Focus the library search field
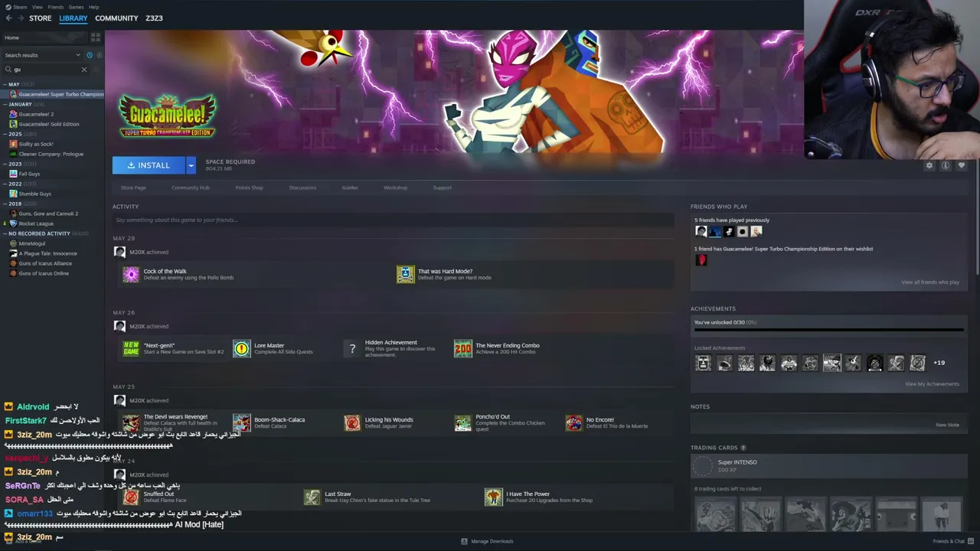The image size is (980, 551). pos(46,70)
